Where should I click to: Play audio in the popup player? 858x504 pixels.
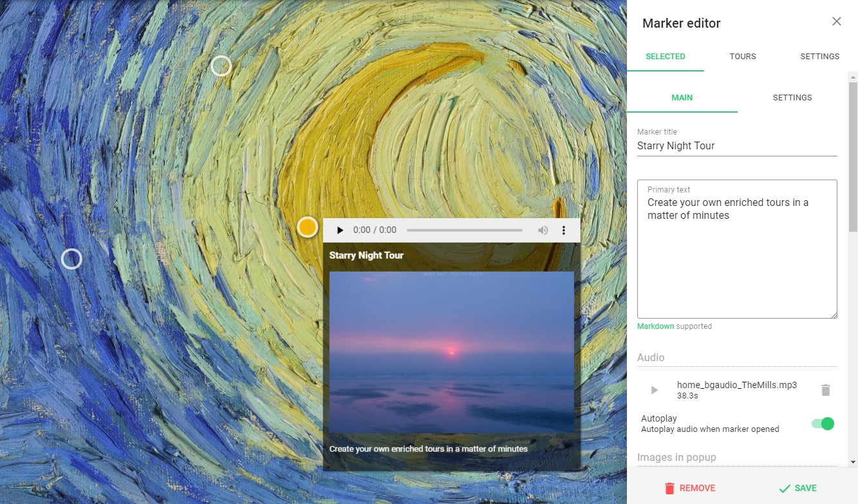coord(340,230)
